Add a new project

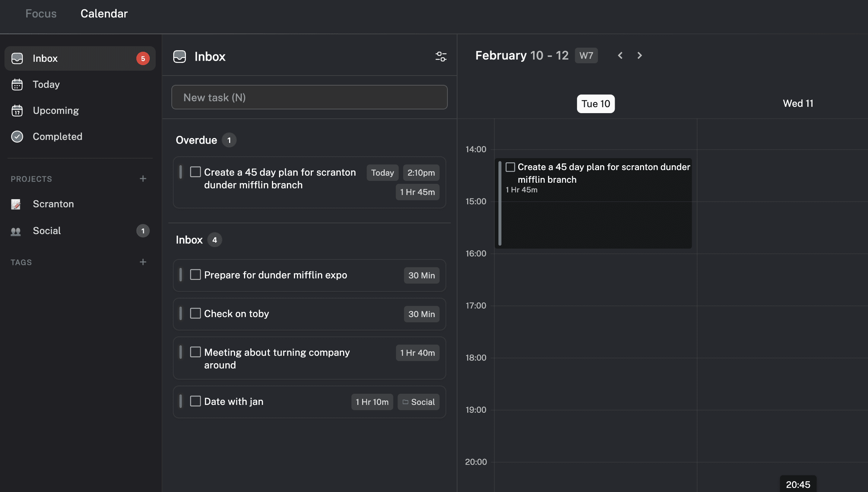143,179
